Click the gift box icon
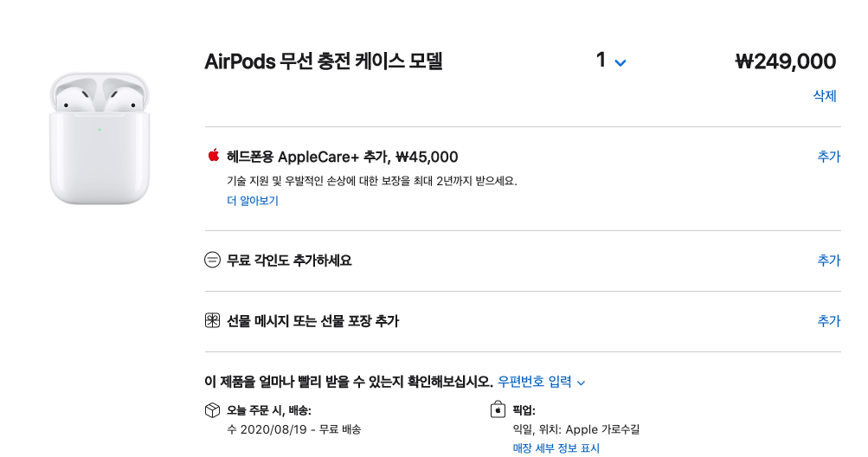The height and width of the screenshot is (457, 868). click(x=212, y=320)
